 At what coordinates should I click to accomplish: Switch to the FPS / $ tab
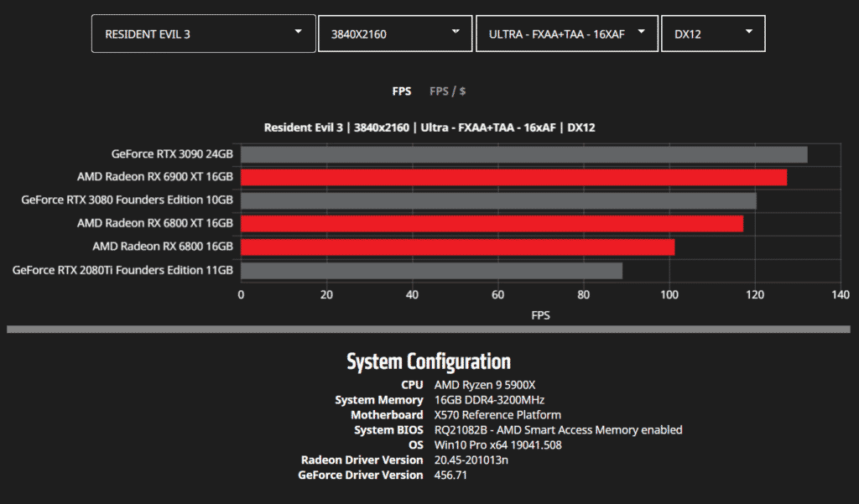tap(447, 91)
